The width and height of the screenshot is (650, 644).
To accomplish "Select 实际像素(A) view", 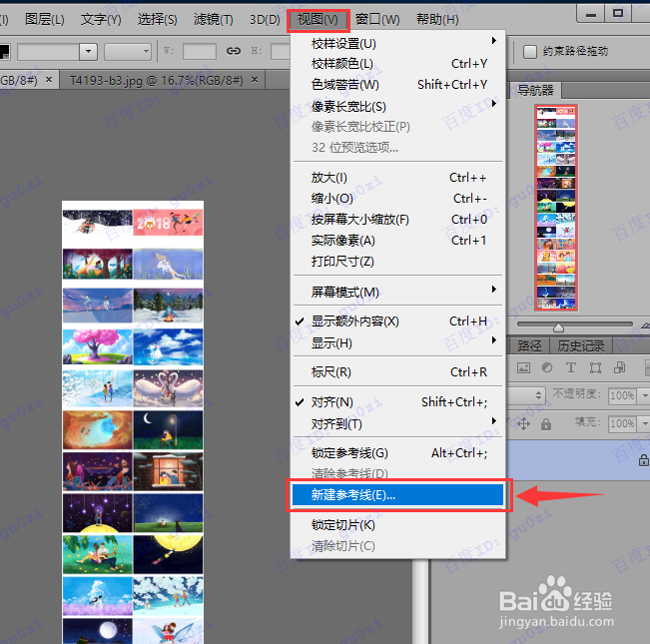I will pyautogui.click(x=398, y=241).
